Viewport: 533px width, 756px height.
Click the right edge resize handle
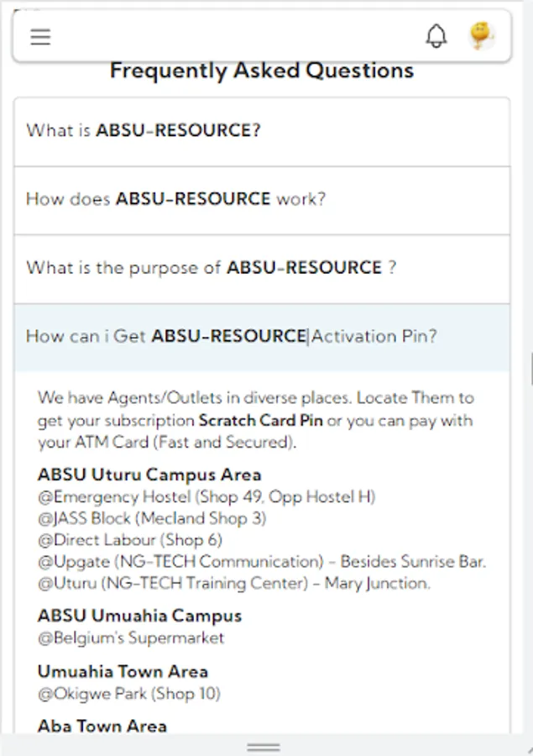pos(530,367)
